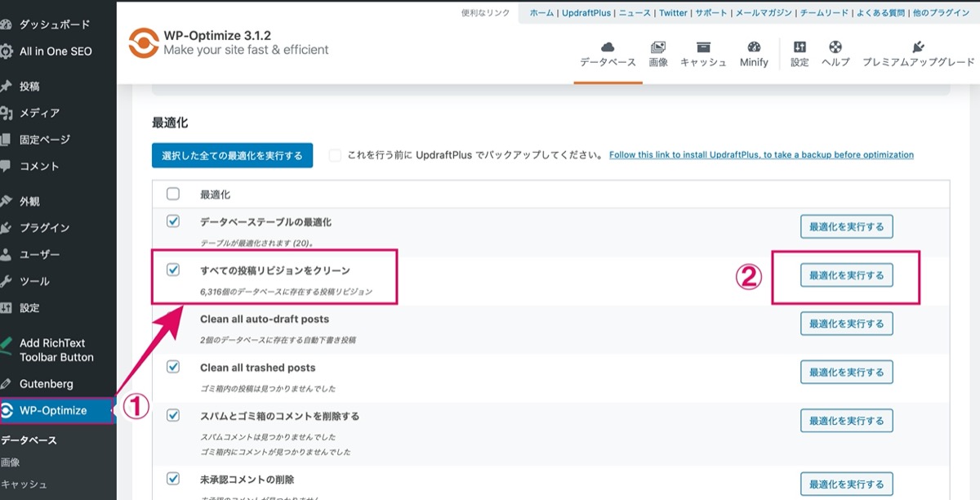The height and width of the screenshot is (500, 980).
Task: Run optimization for データベーステーブルの最適化 row
Action: click(x=846, y=226)
